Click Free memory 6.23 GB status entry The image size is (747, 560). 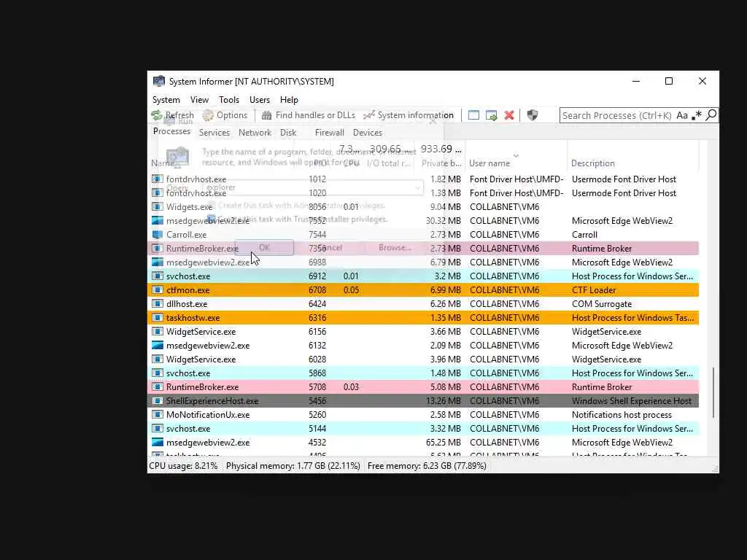coord(427,466)
